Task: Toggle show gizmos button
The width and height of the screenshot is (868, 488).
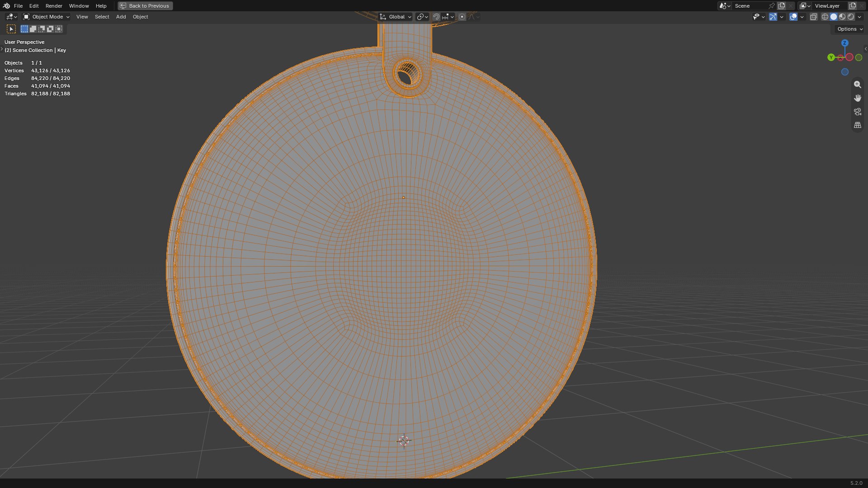Action: [x=773, y=17]
